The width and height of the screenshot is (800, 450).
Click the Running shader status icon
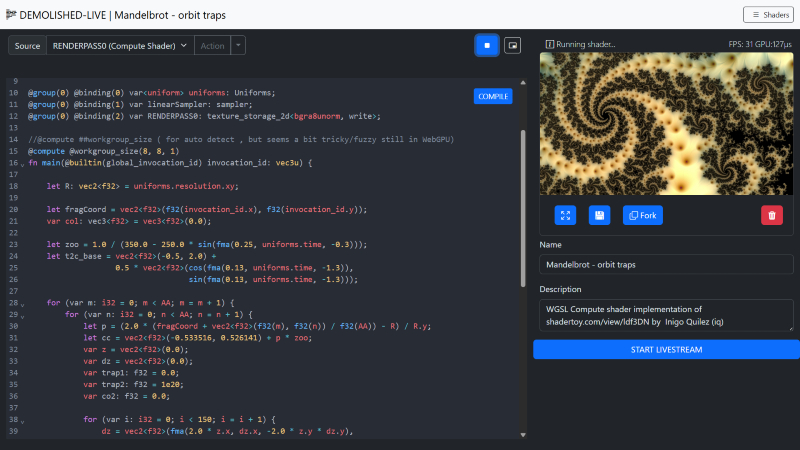point(549,44)
